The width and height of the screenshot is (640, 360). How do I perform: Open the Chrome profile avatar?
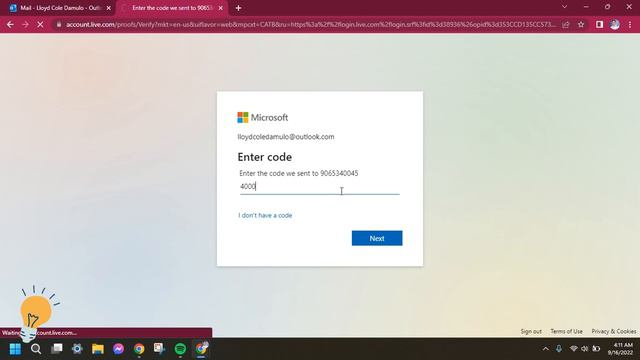(x=615, y=24)
